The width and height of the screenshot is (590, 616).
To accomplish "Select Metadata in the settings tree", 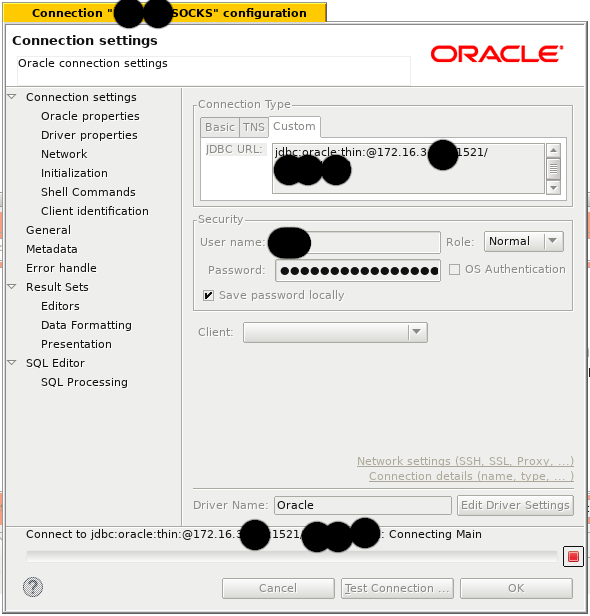I will click(x=52, y=249).
